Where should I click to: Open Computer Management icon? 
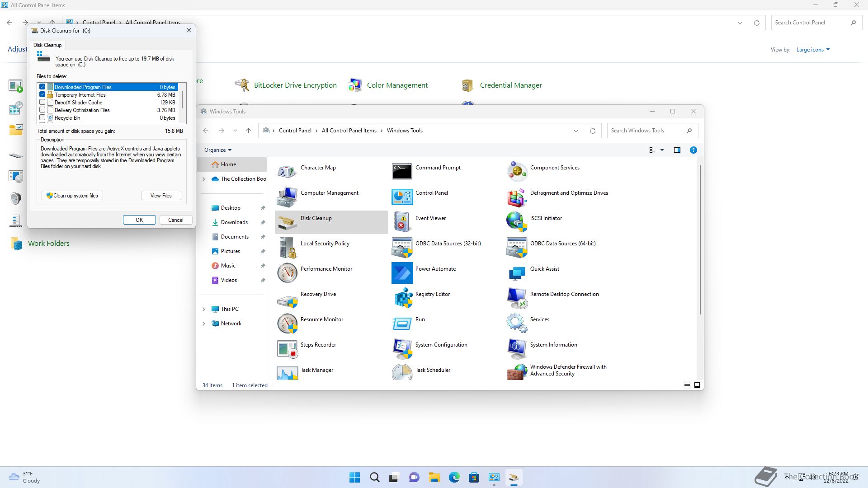coord(287,197)
